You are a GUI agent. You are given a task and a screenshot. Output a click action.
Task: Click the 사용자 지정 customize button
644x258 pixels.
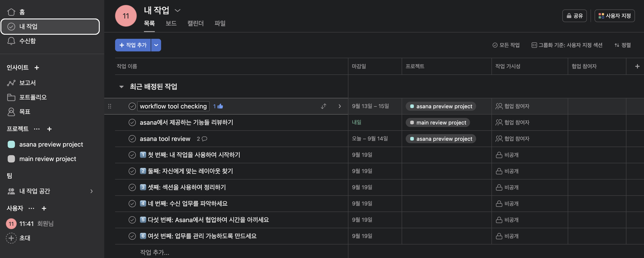coord(614,16)
